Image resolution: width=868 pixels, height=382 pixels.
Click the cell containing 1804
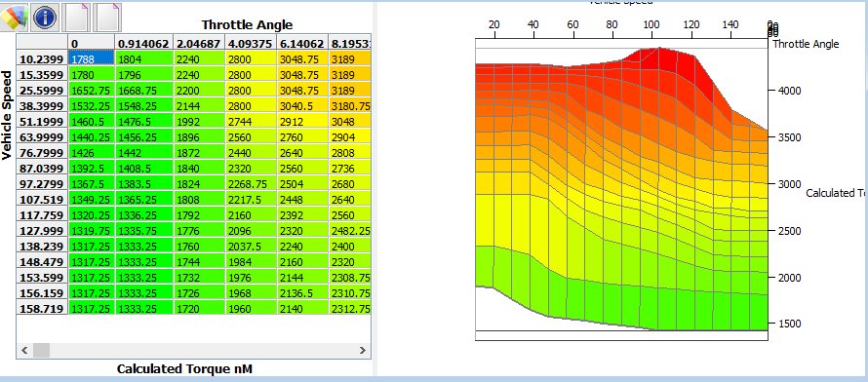pyautogui.click(x=144, y=59)
